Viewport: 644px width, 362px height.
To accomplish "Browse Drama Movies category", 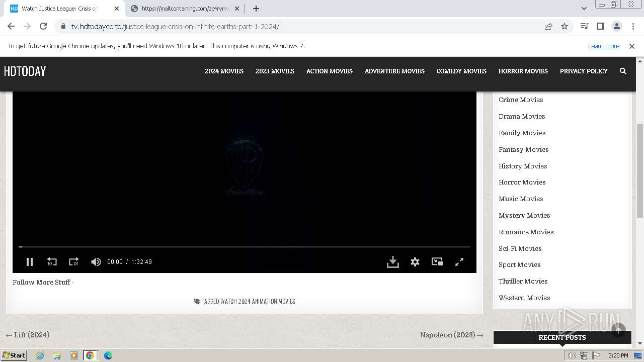I will 522,116.
